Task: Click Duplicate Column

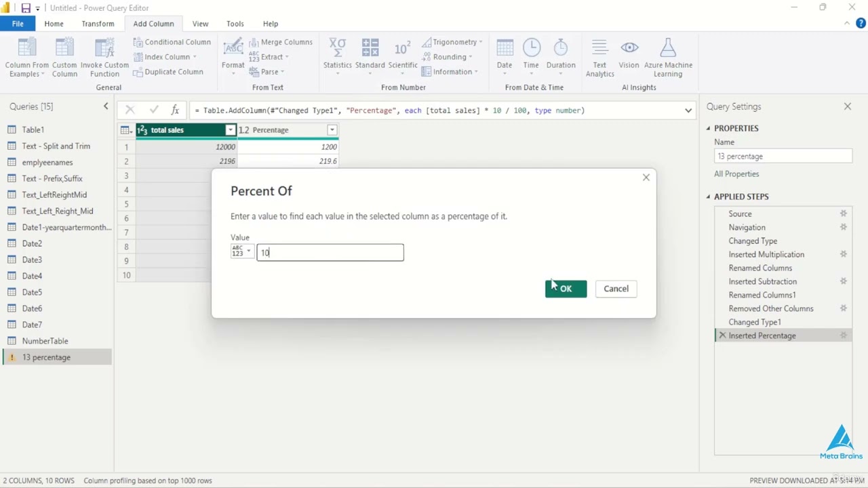Action: coord(167,72)
